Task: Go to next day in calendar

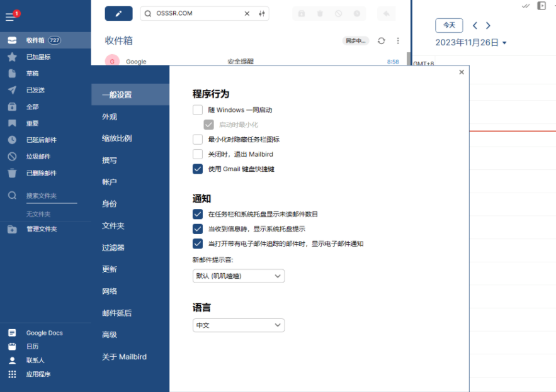Action: pos(488,26)
